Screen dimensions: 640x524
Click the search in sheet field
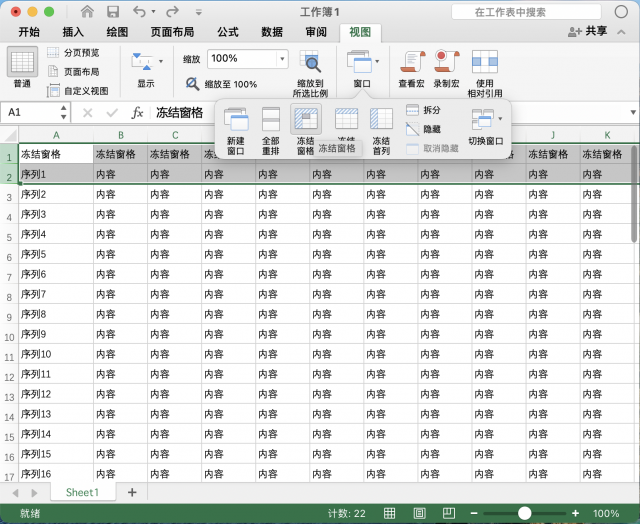pyautogui.click(x=527, y=12)
